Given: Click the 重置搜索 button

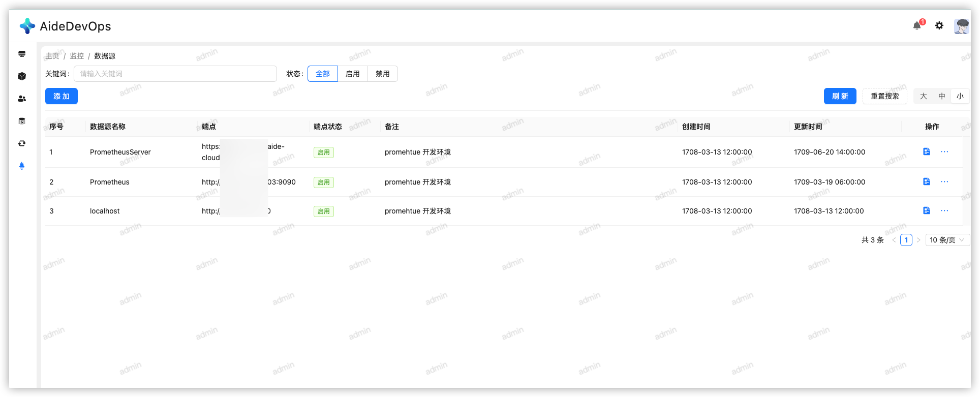Looking at the screenshot, I should pyautogui.click(x=885, y=96).
